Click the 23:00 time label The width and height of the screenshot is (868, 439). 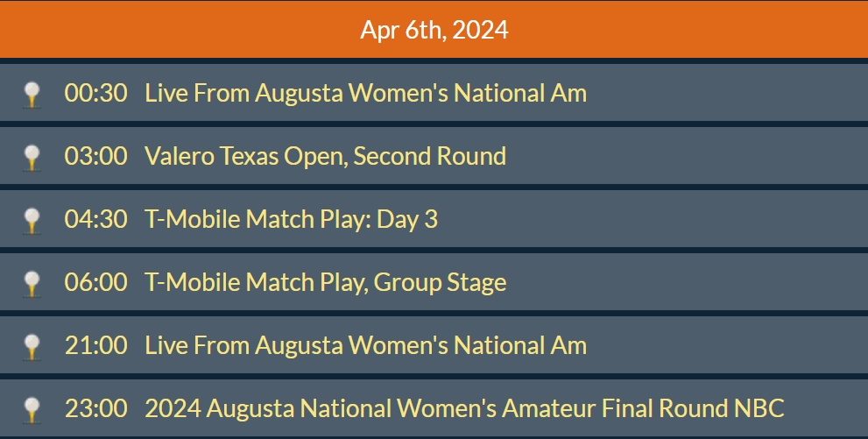(x=95, y=408)
